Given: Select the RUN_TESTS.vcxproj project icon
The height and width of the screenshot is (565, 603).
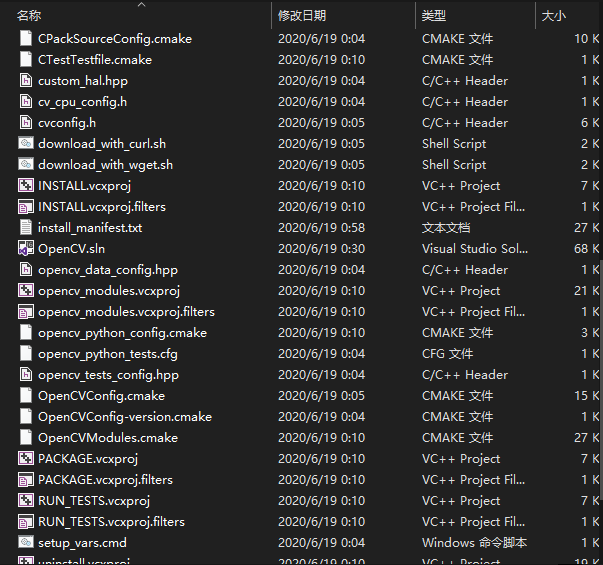Looking at the screenshot, I should click(x=26, y=500).
